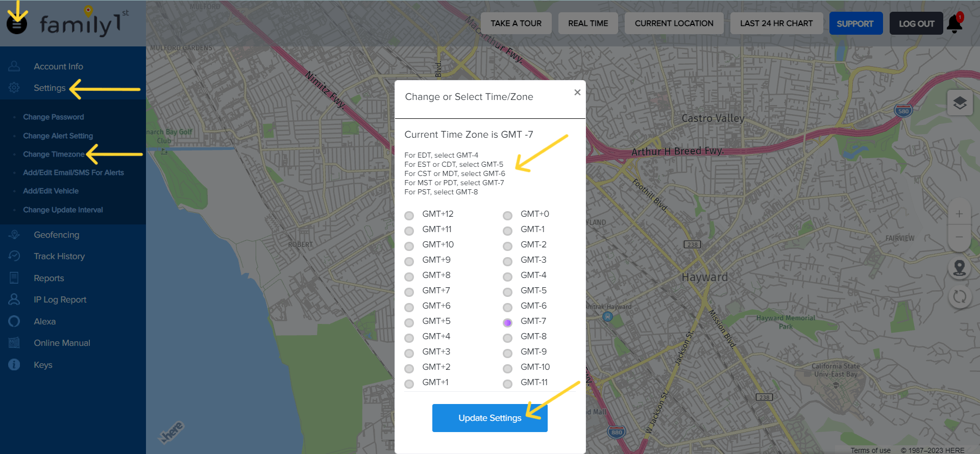
Task: Click TAKE A TOUR button
Action: point(516,23)
